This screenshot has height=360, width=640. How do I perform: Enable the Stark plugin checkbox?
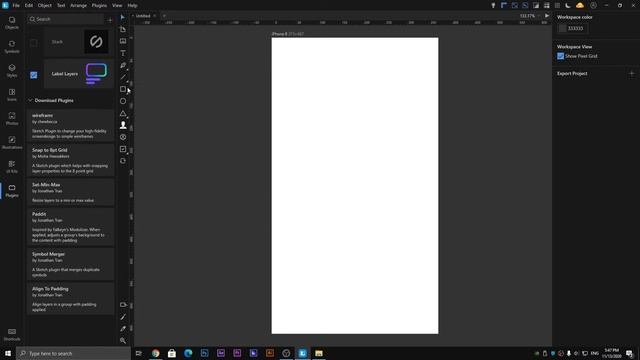(x=34, y=42)
